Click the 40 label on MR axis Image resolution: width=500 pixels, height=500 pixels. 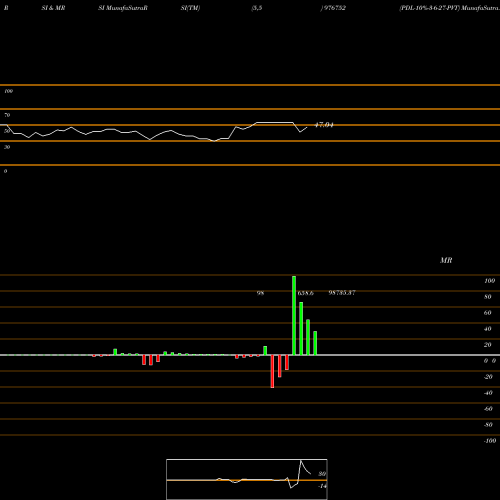coord(488,329)
